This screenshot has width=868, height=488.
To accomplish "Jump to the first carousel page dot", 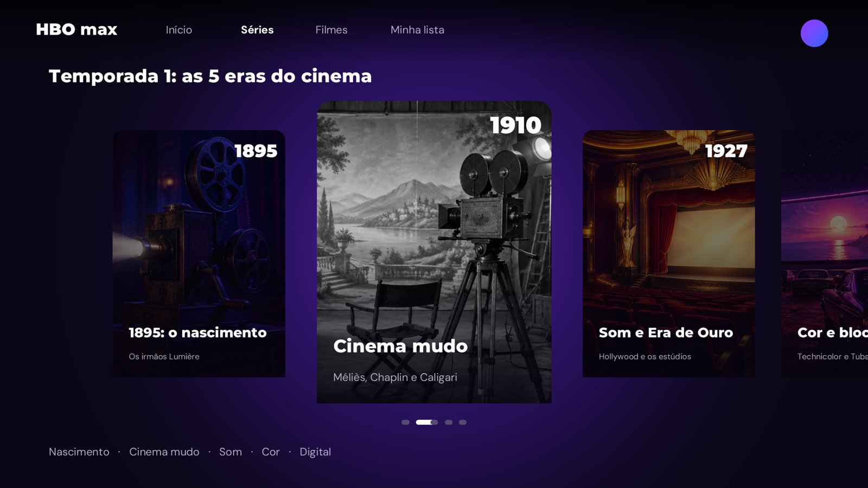I will pos(405,422).
